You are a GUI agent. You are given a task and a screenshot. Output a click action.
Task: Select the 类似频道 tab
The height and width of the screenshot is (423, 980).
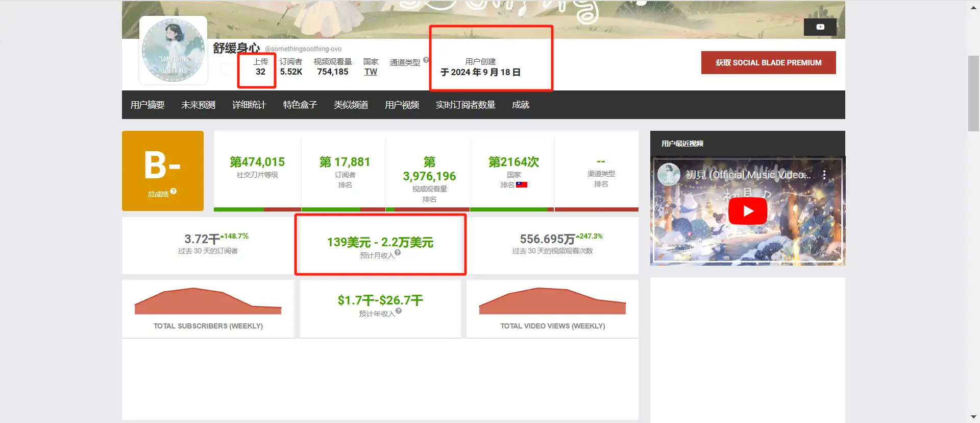click(x=351, y=105)
